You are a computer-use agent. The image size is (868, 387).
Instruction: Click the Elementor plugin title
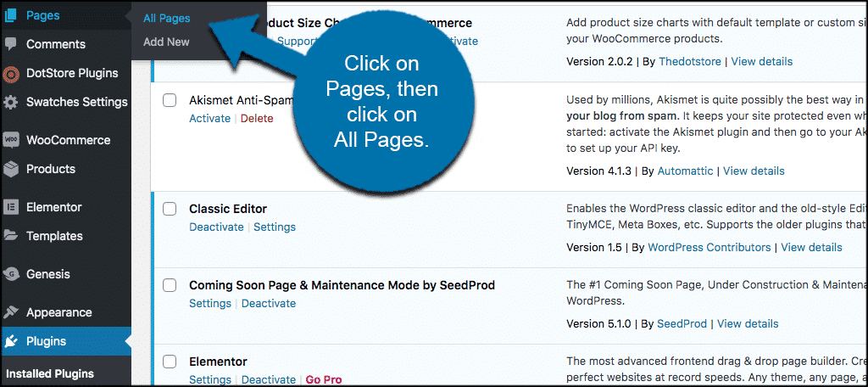218,362
